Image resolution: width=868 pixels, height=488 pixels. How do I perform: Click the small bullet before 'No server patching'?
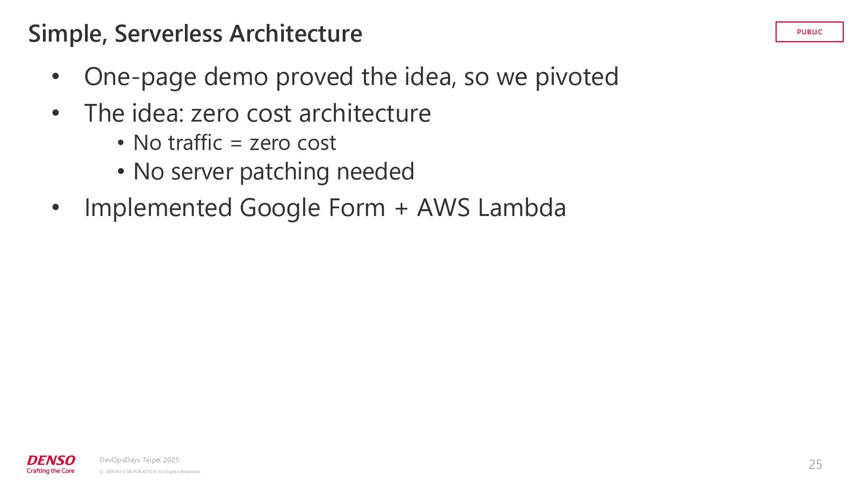coord(121,172)
